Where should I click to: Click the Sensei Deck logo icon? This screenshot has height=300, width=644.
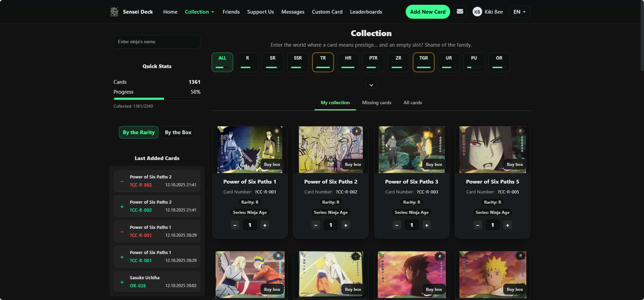(114, 12)
